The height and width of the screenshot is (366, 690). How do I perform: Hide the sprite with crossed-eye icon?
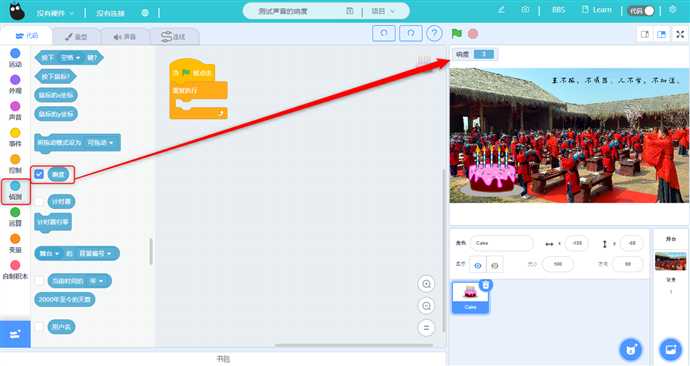[x=495, y=265]
